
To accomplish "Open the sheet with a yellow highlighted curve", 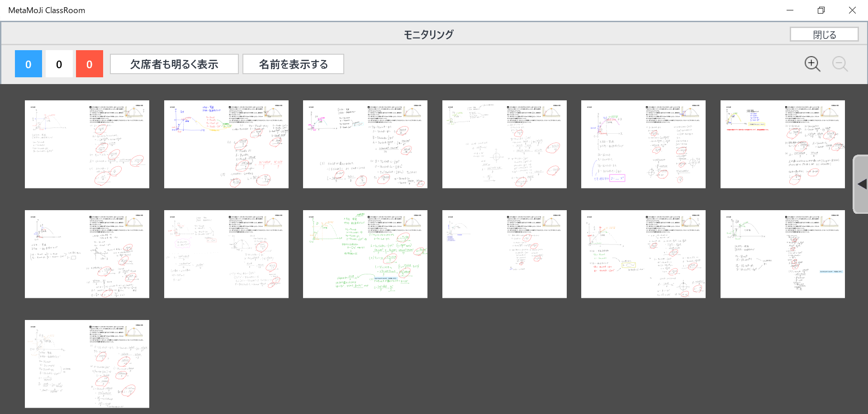I will point(783,144).
